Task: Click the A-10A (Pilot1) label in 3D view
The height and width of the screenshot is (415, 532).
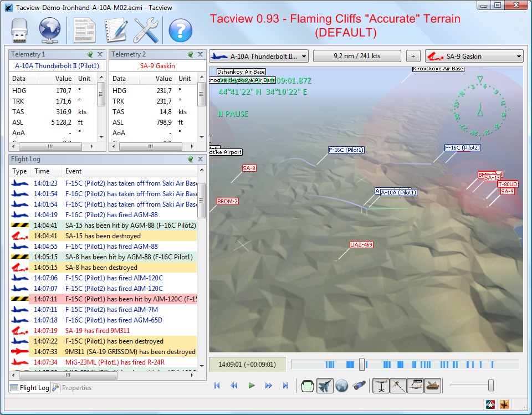Action: click(x=398, y=192)
